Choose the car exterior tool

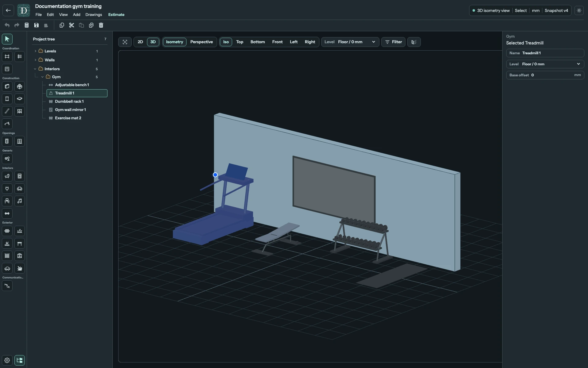click(7, 268)
